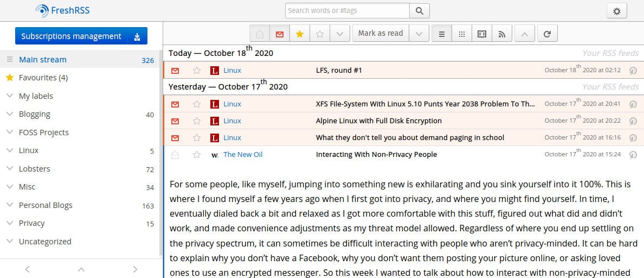Click the download icon beside Subscriptions management
Image resolution: width=644 pixels, height=278 pixels.
pos(137,36)
